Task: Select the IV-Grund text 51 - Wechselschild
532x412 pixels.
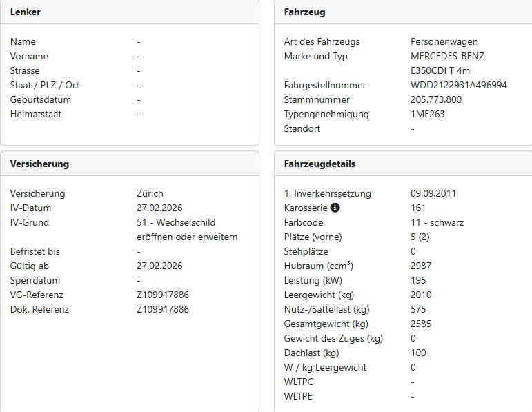Action: click(x=176, y=222)
